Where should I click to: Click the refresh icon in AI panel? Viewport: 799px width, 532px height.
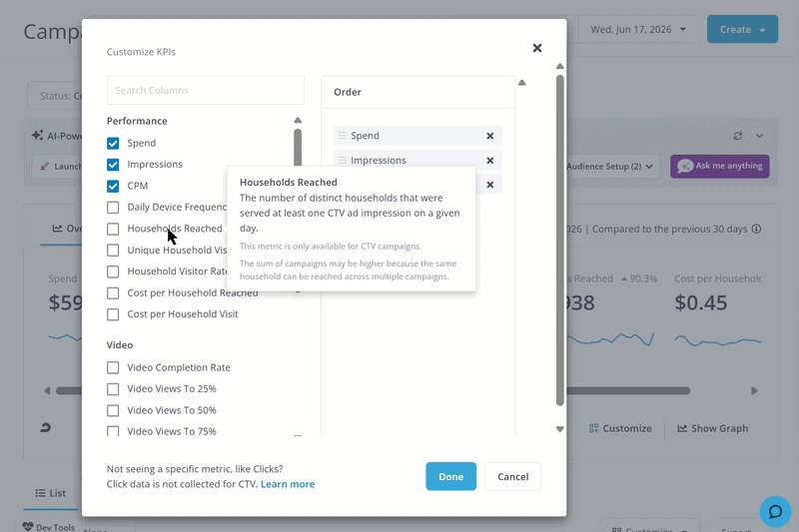pos(737,136)
